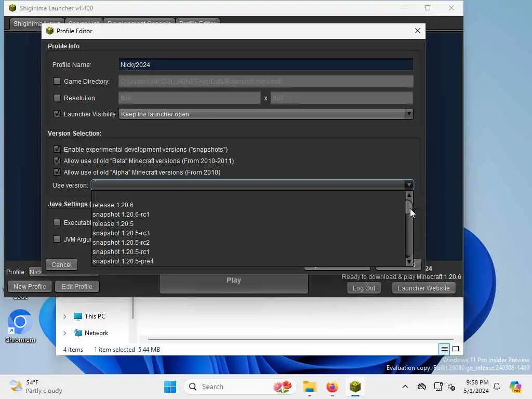
Task: Switch Explorer to large icons view
Action: click(x=456, y=349)
